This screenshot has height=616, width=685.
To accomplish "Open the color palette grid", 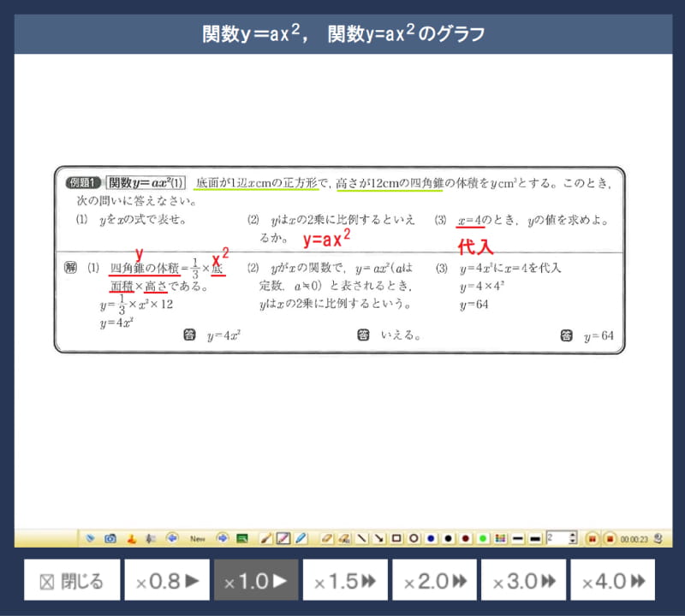I will [x=500, y=539].
